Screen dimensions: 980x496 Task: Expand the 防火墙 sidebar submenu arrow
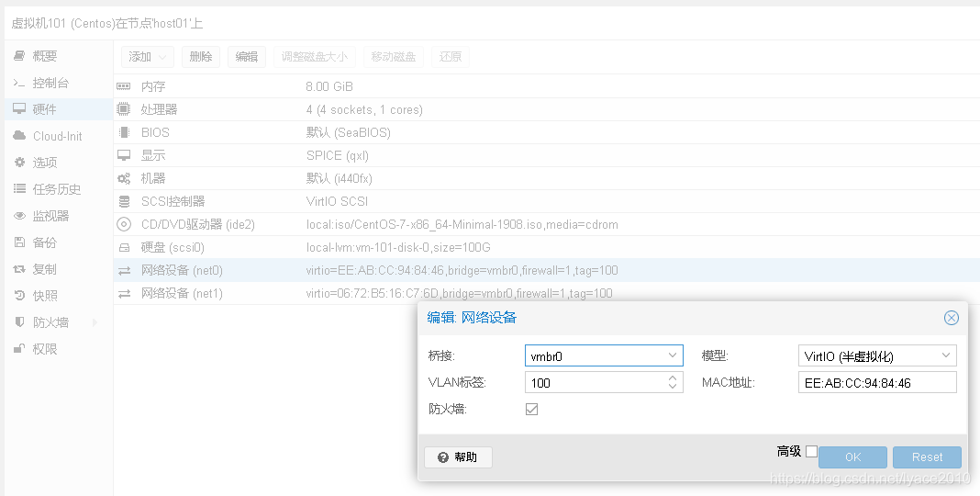(x=95, y=322)
